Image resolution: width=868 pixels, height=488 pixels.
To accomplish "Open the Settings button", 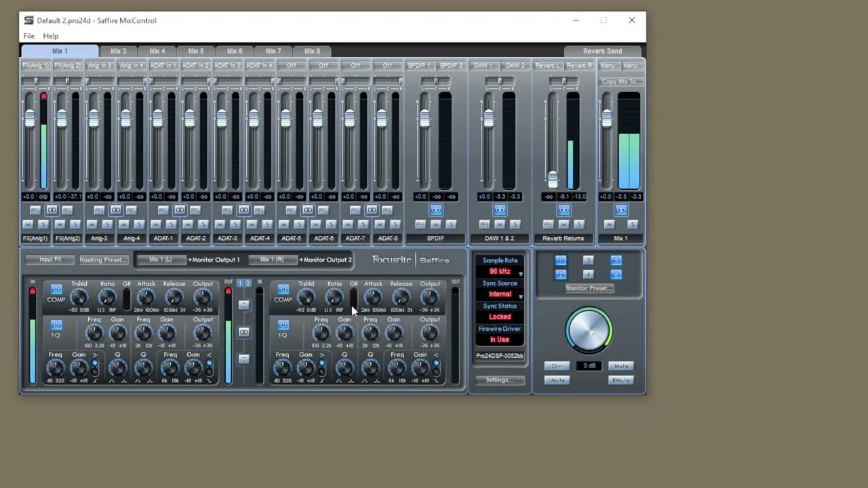I will coord(500,380).
